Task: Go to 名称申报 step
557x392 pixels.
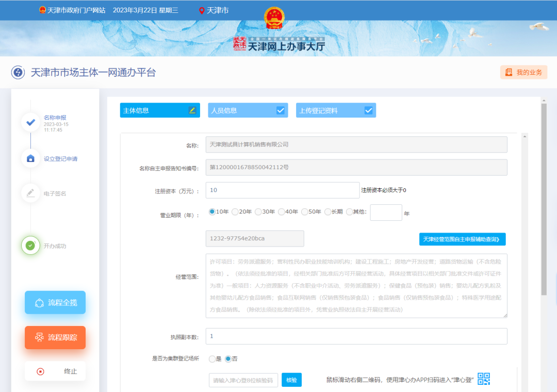Action: pyautogui.click(x=55, y=118)
